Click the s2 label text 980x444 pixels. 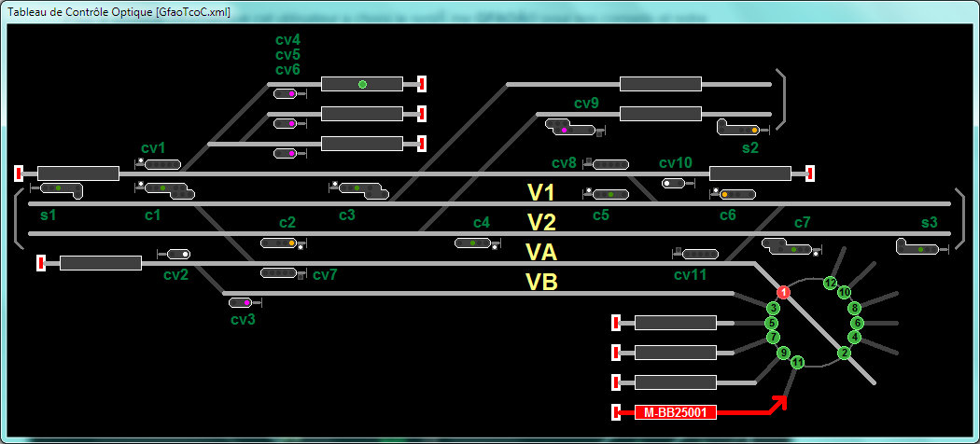[750, 148]
